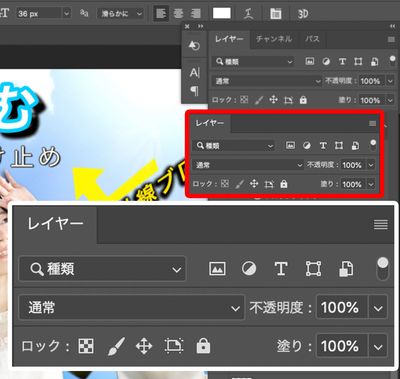
Task: Click the center align text button
Action: tap(178, 14)
